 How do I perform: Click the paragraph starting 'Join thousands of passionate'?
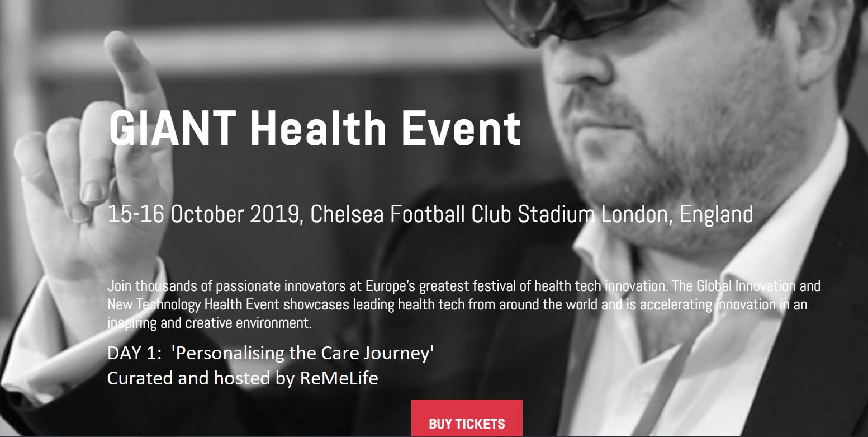click(x=358, y=286)
